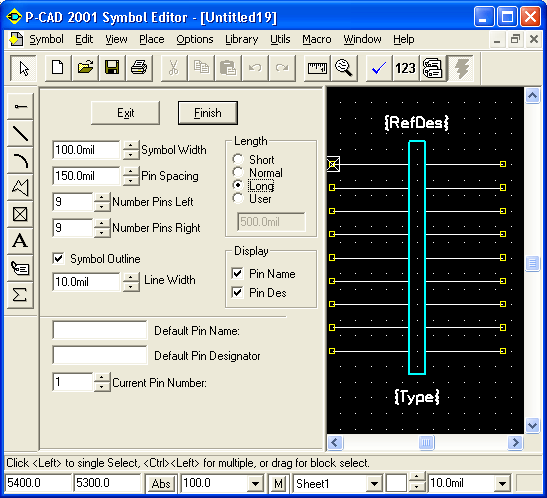Expand the 100.0 grid size dropdown
This screenshot has width=547, height=498.
(255, 484)
